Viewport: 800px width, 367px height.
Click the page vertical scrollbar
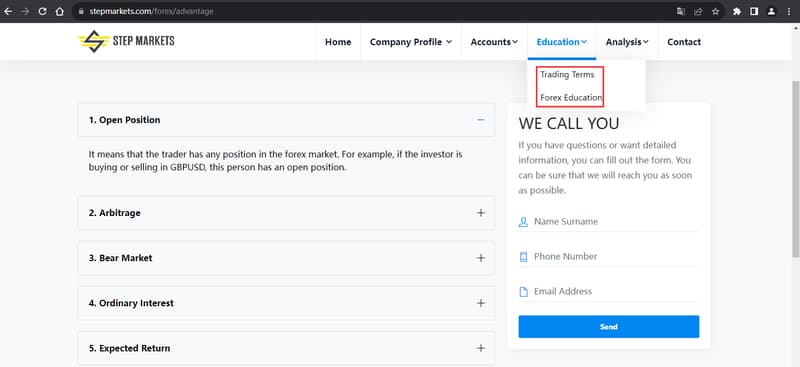pyautogui.click(x=795, y=168)
